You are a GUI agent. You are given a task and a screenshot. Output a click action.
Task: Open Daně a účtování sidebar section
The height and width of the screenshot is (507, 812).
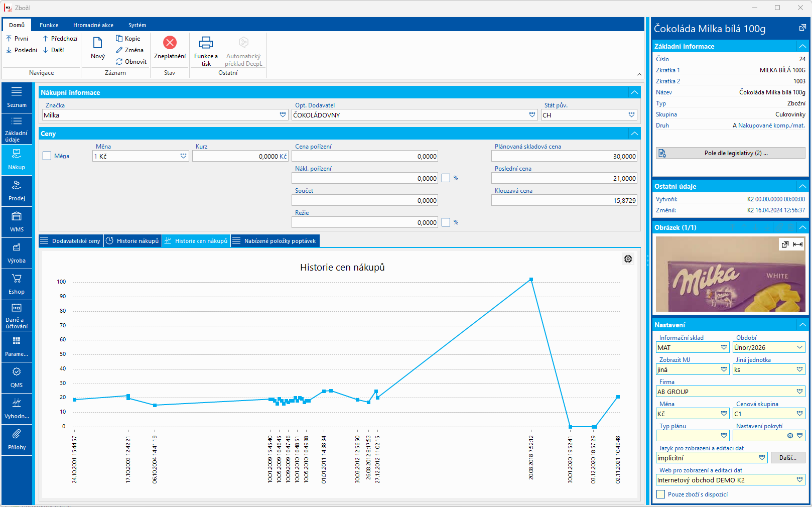(17, 315)
